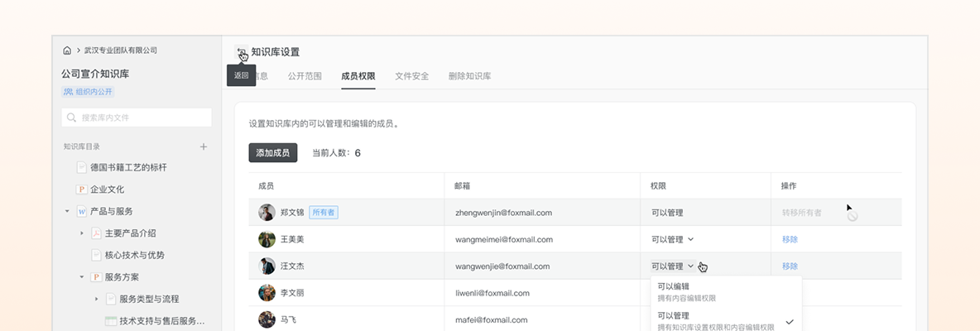Remove 王美美 via 移除 link
Viewport: 980px width, 331px height.
[790, 239]
